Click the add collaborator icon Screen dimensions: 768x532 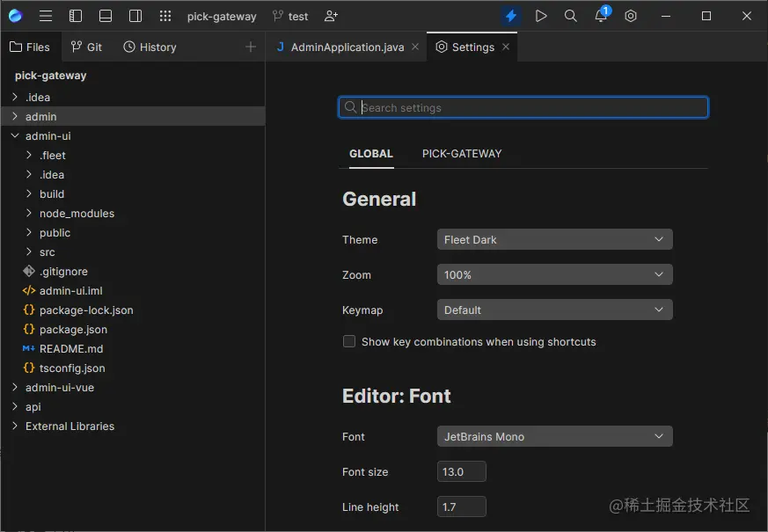[331, 16]
